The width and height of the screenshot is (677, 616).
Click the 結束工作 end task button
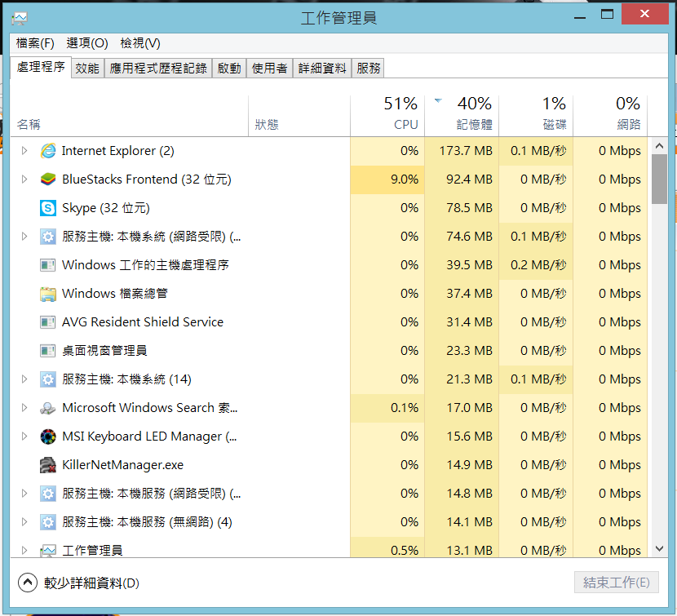tap(616, 583)
